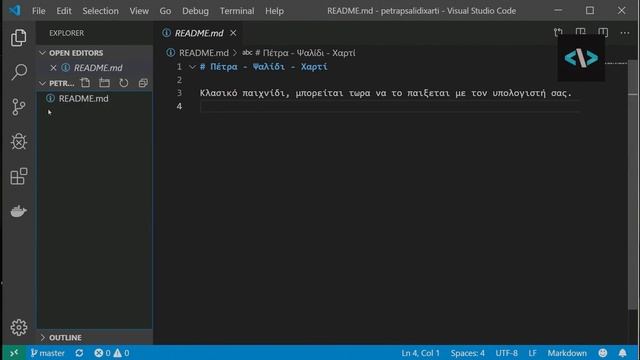
Task: Open preview to the side
Action: 580,32
